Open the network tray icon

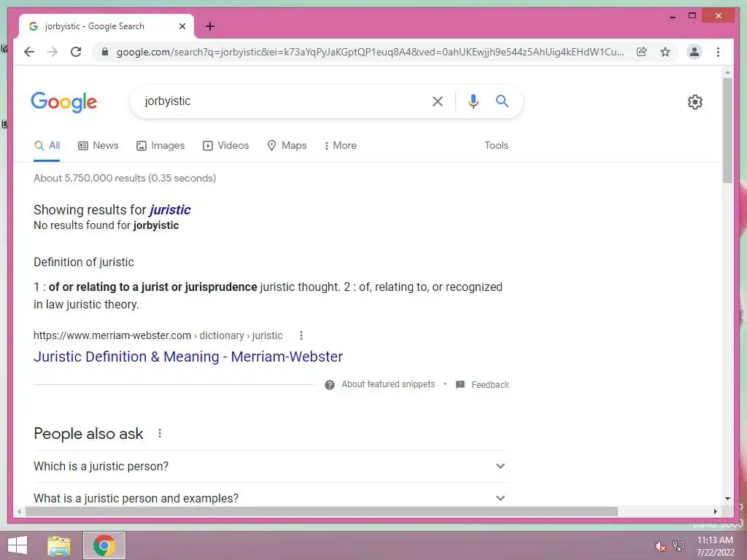pos(678,545)
